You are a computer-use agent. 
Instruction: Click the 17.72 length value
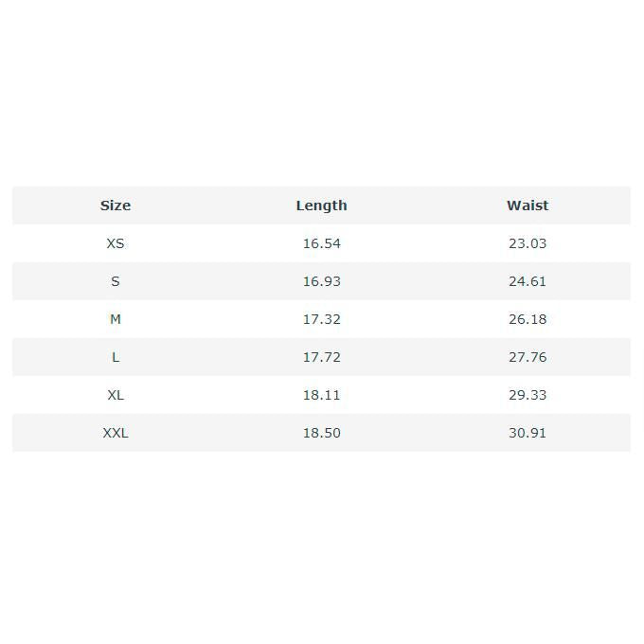click(321, 357)
